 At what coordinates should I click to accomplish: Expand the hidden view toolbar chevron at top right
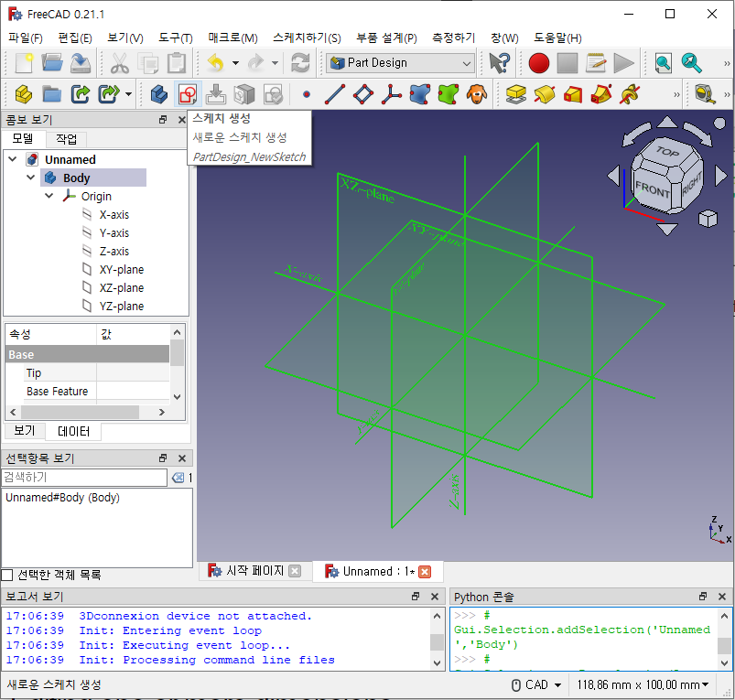(x=727, y=63)
